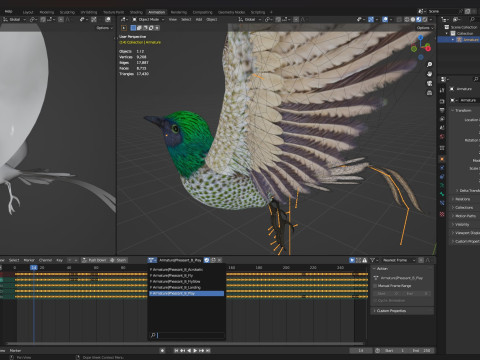The width and height of the screenshot is (480, 360).
Task: Click the action list search field
Action: [187, 335]
